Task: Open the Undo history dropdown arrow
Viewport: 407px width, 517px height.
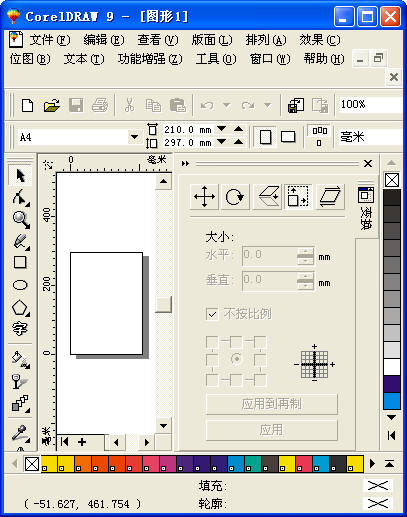Action: [x=227, y=105]
